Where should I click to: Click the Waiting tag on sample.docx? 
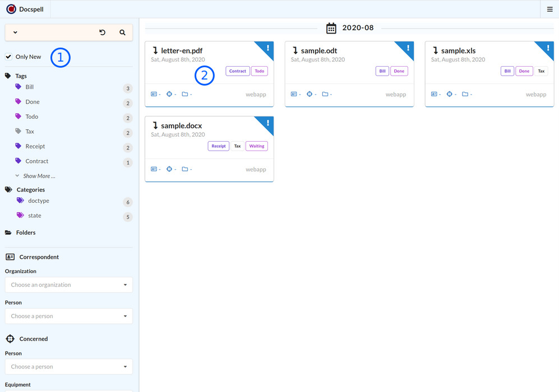click(x=257, y=146)
